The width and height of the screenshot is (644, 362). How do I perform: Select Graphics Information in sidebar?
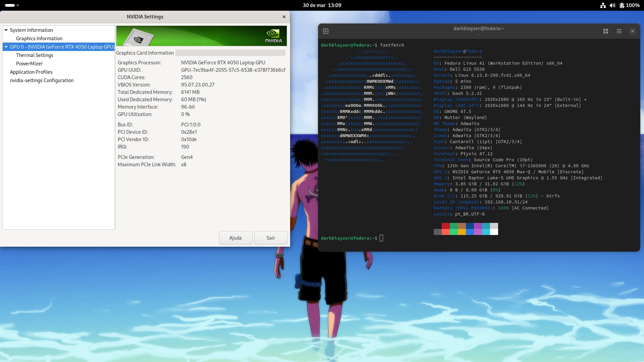point(39,39)
